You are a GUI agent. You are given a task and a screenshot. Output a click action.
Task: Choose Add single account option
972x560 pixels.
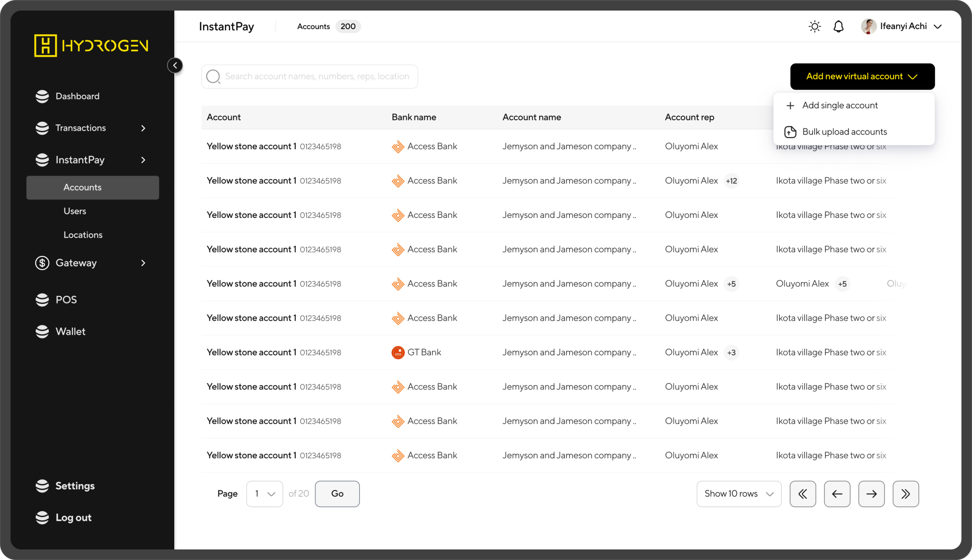tap(840, 106)
